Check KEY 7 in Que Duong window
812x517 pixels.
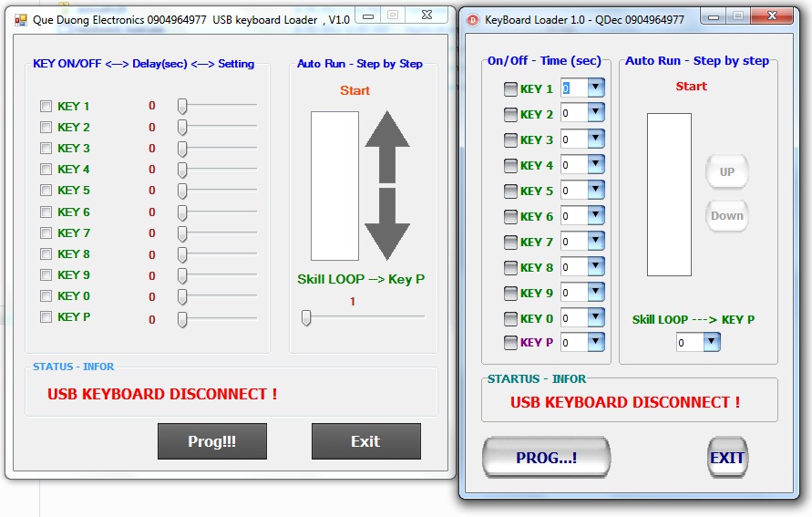[46, 233]
